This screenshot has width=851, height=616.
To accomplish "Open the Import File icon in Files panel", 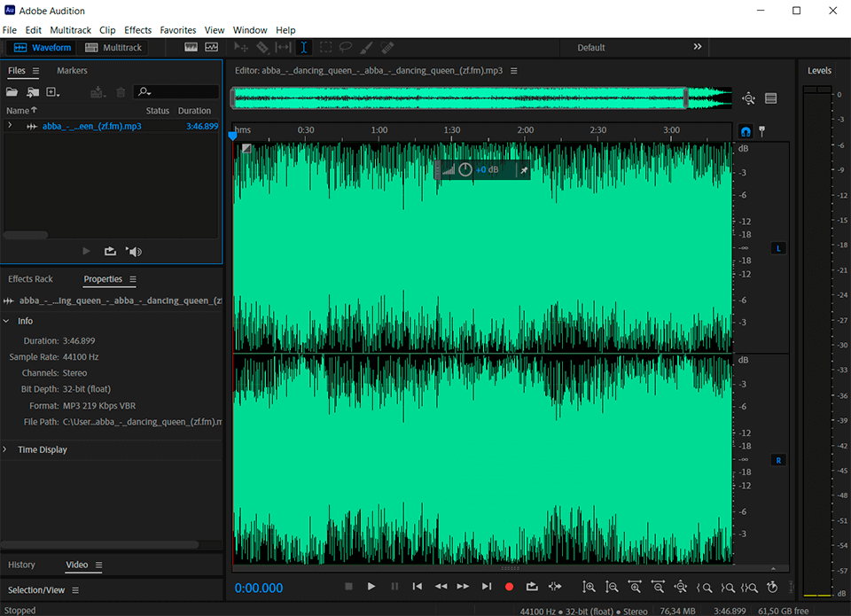I will point(33,91).
